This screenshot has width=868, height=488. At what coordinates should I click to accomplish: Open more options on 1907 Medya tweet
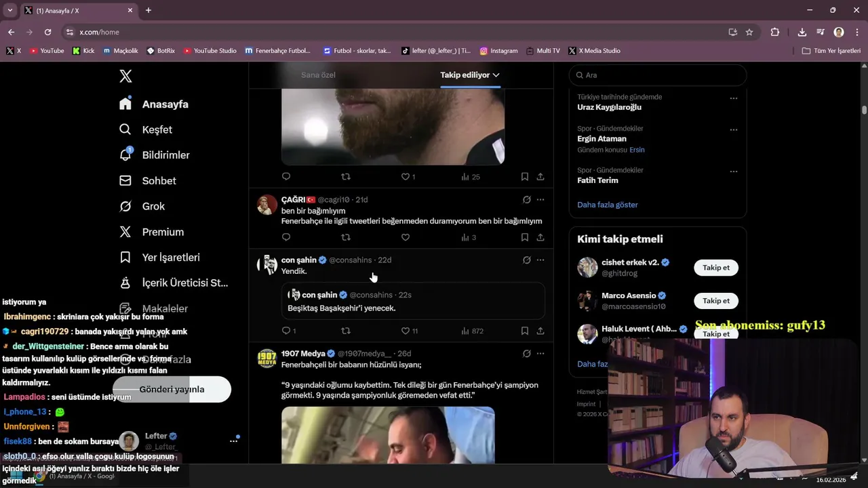[x=540, y=353]
